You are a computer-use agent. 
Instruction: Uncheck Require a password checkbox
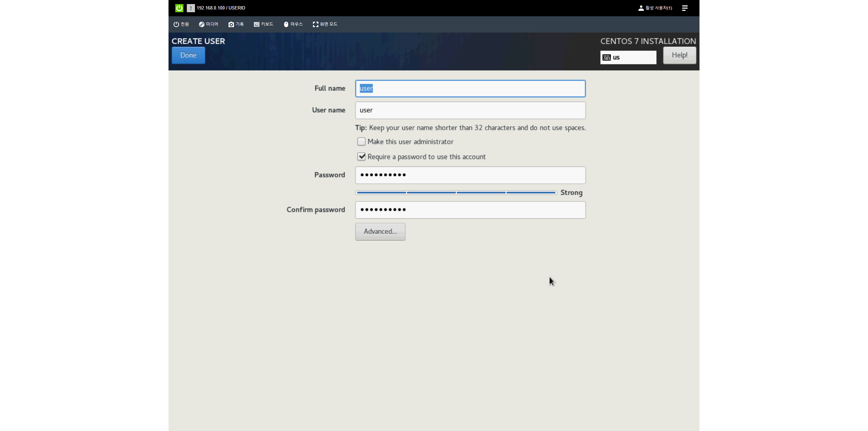click(x=361, y=156)
